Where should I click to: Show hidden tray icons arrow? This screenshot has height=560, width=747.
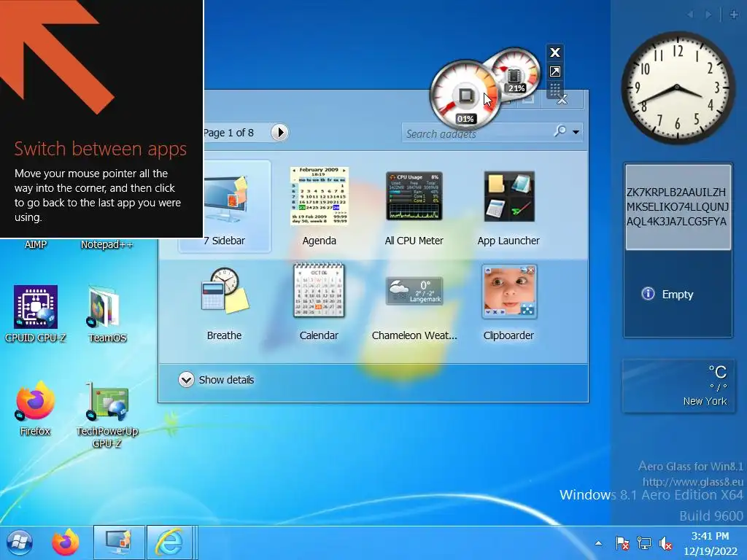[x=599, y=542]
